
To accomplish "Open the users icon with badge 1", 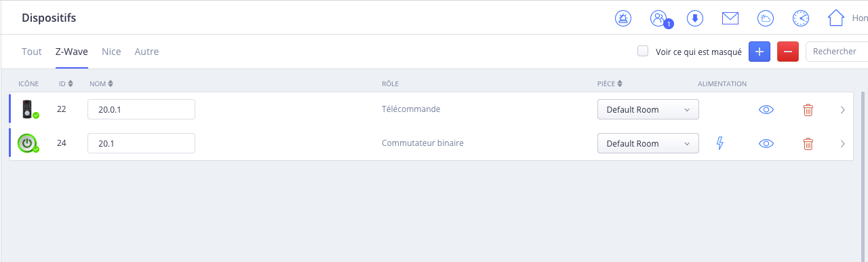I will tap(659, 18).
